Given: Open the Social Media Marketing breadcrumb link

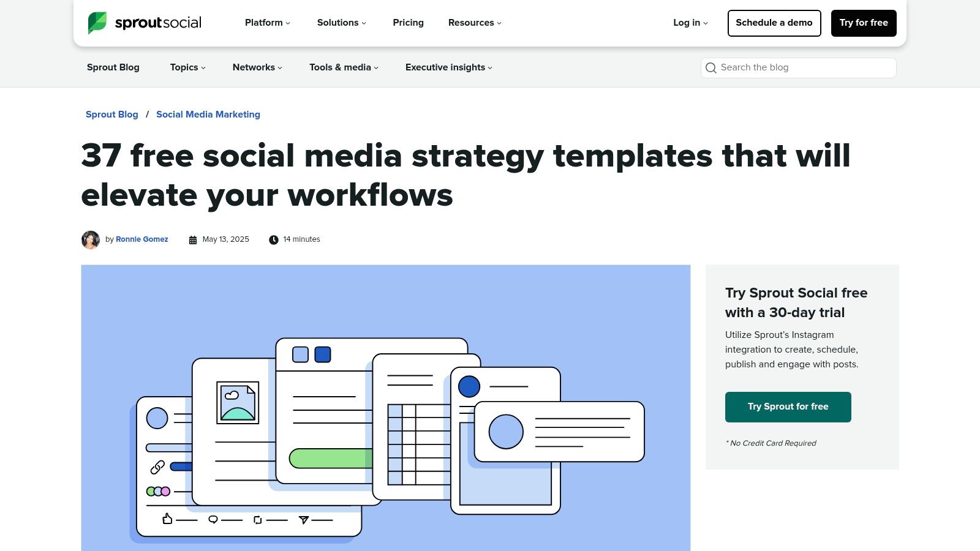Looking at the screenshot, I should pyautogui.click(x=208, y=114).
